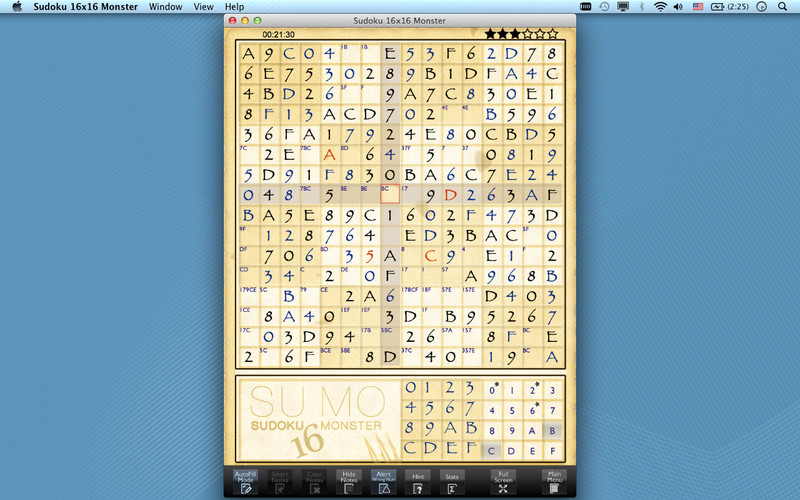Toggle small note 6 with asterisk
This screenshot has width=800, height=500.
coord(532,410)
